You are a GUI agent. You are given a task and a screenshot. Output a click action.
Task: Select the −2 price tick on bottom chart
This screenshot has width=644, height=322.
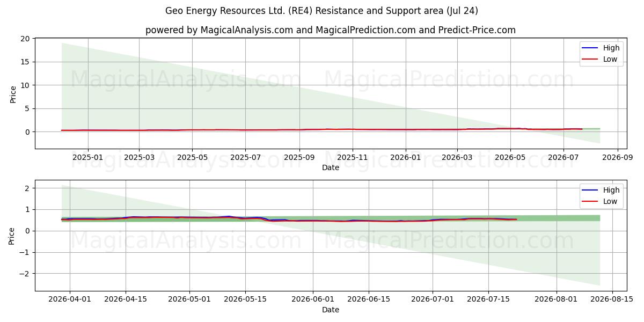pos(25,274)
